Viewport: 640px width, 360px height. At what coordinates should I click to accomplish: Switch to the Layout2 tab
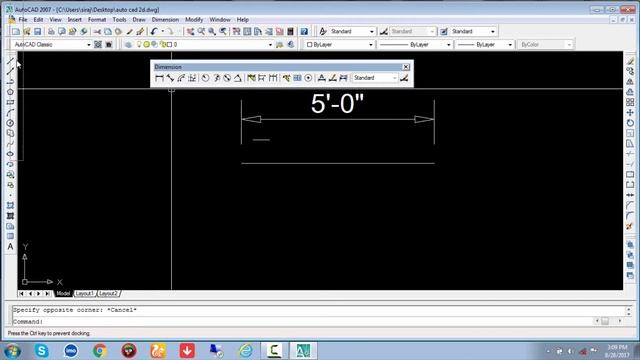109,293
